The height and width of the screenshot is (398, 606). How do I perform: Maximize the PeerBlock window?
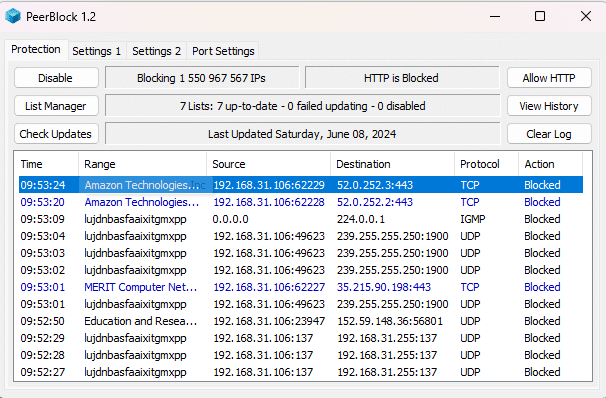coord(540,16)
